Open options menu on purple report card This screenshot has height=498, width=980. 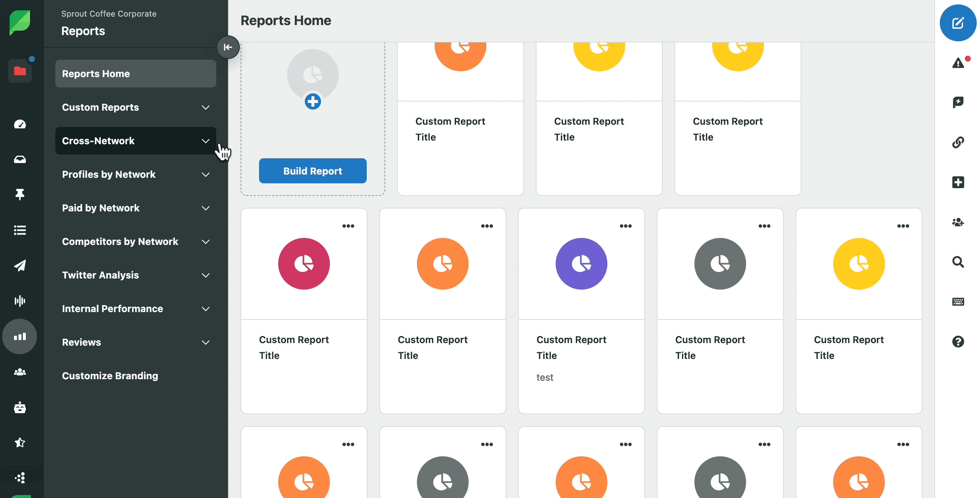(x=625, y=226)
